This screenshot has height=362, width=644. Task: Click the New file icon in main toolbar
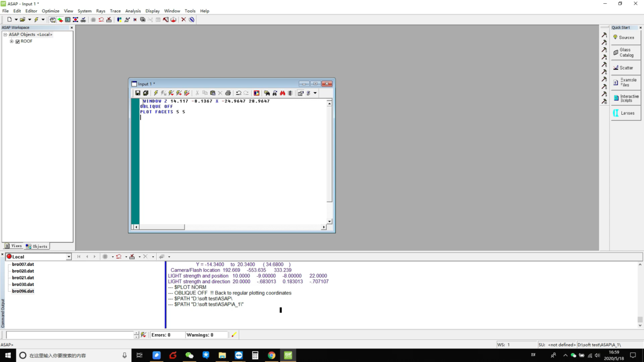(x=10, y=20)
